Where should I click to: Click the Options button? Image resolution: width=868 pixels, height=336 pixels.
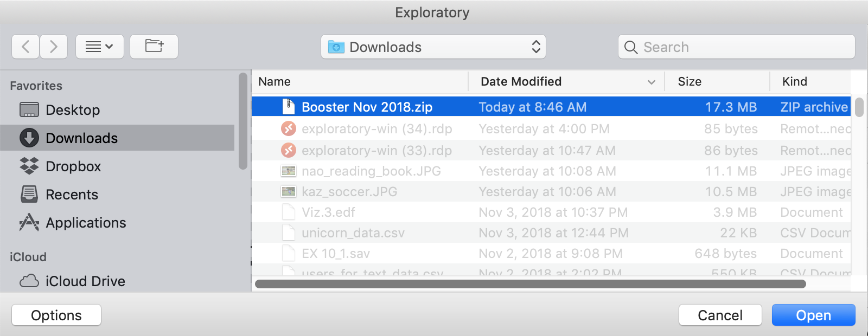pyautogui.click(x=56, y=315)
